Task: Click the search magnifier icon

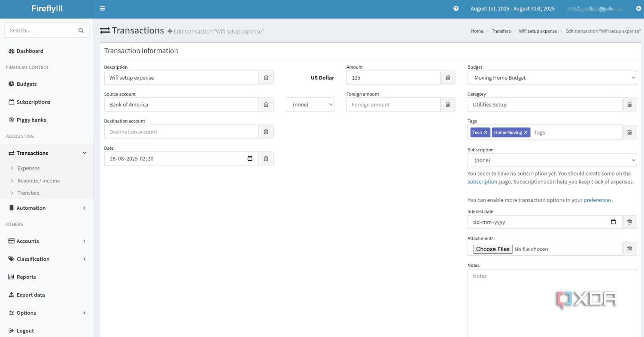Action: (81, 30)
